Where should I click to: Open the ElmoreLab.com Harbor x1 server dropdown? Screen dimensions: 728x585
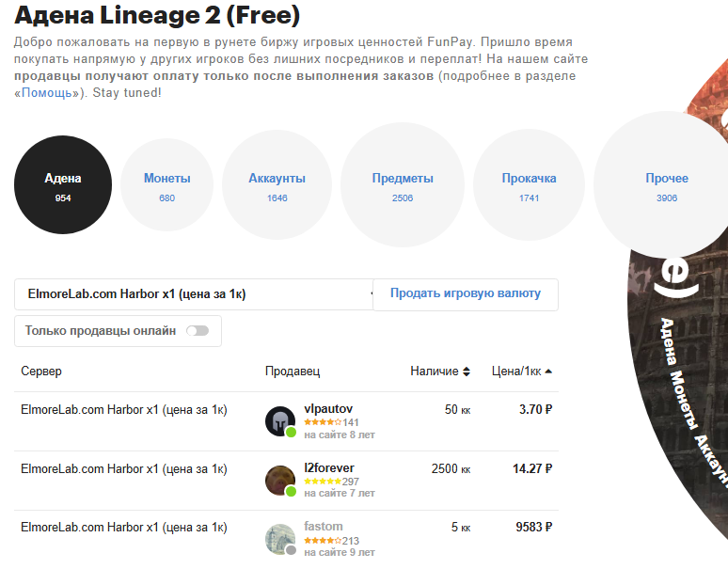194,294
